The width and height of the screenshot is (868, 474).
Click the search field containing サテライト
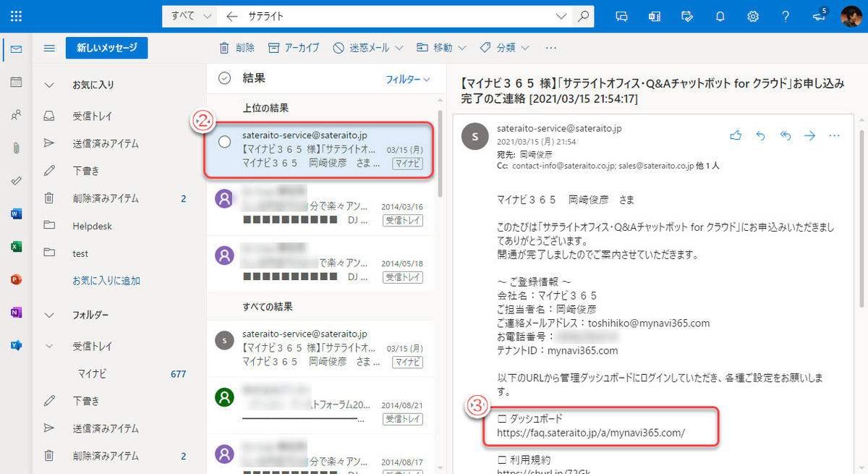click(x=398, y=16)
